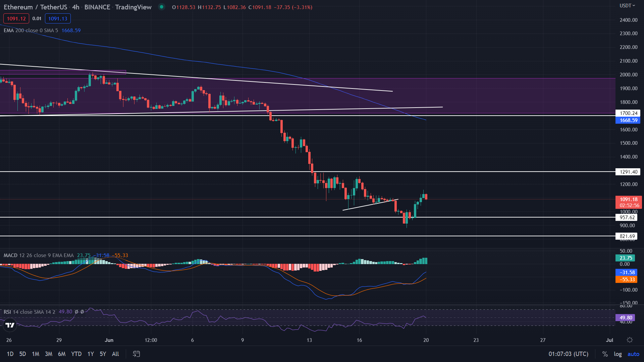Open timezone menu at 01:07:03 (UTC)
Image resolution: width=644 pixels, height=362 pixels.
click(x=568, y=354)
